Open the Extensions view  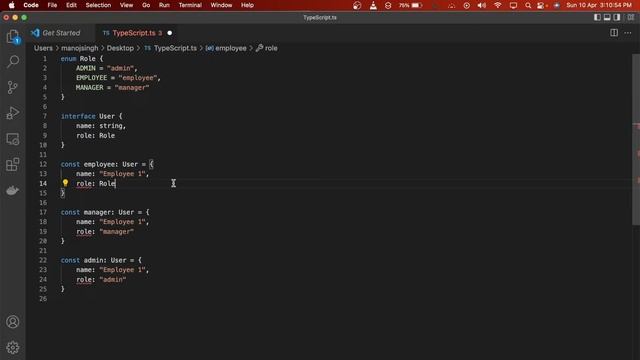click(13, 164)
